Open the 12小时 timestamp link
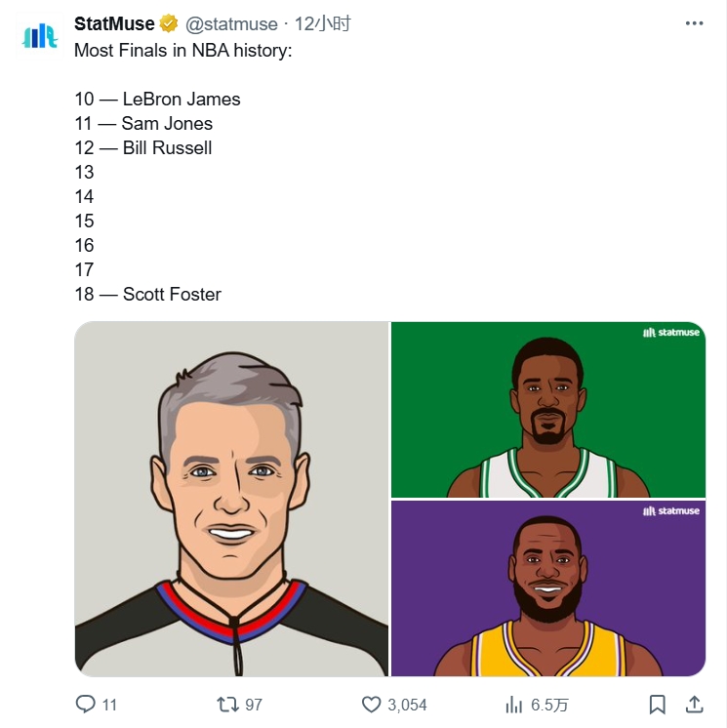The height and width of the screenshot is (728, 727). [322, 24]
